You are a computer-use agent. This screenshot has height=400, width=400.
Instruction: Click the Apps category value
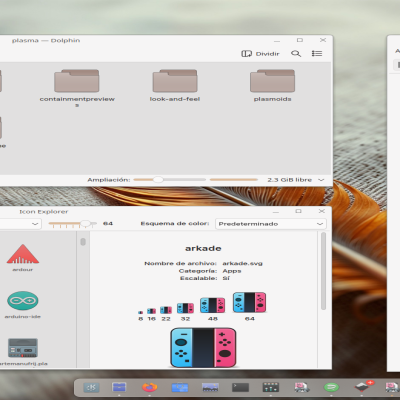(232, 271)
